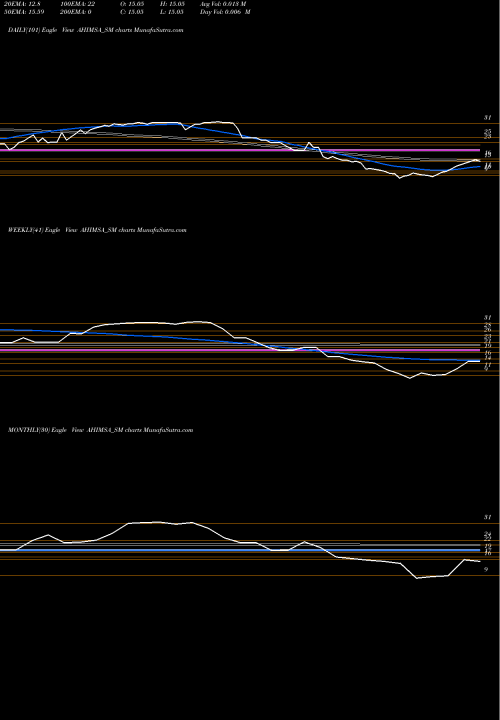Click the high price value in header
This screenshot has width=500, height=720.
coord(173,4)
